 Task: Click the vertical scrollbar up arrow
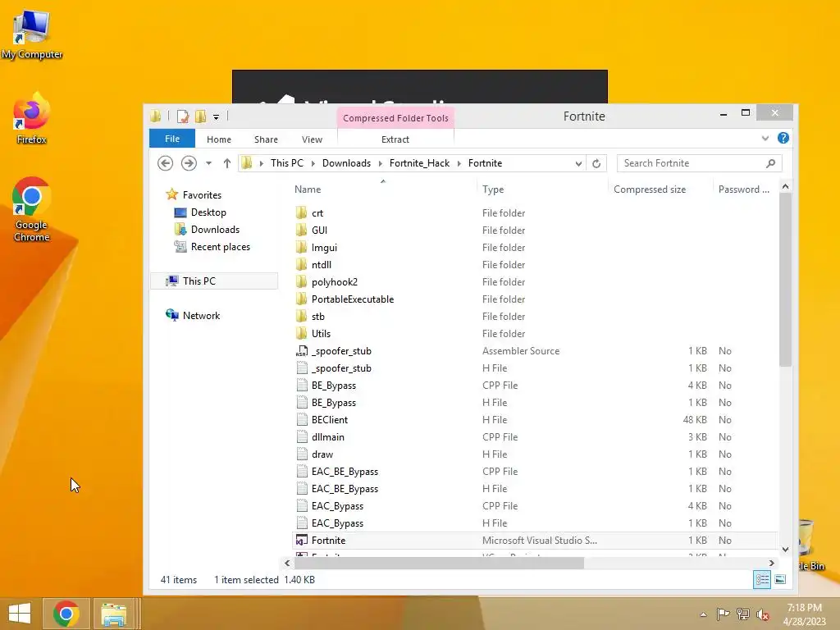[x=785, y=186]
